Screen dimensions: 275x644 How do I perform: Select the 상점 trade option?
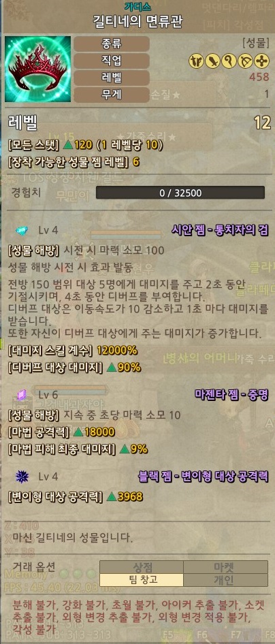coord(141,567)
